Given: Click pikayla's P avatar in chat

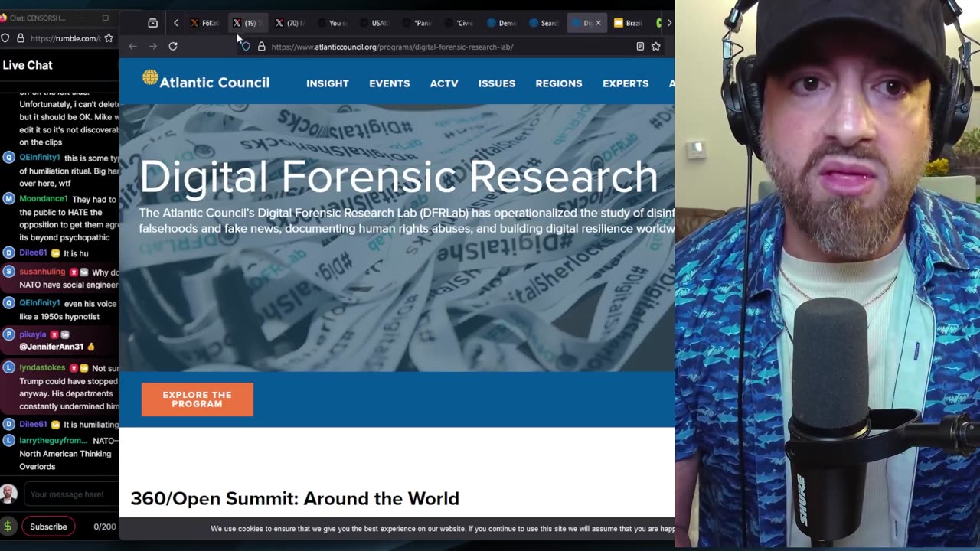Looking at the screenshot, I should click(9, 334).
